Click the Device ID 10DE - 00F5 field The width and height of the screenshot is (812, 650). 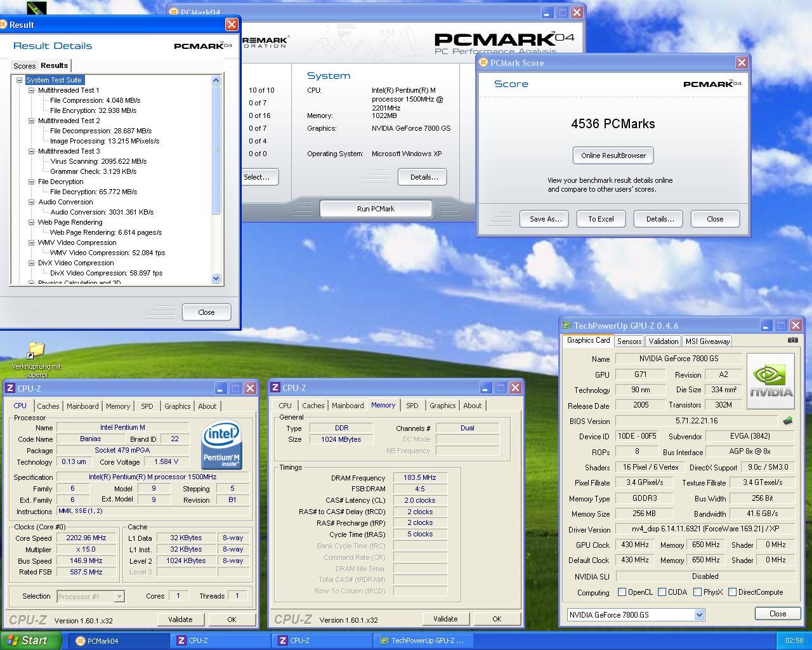tap(637, 437)
